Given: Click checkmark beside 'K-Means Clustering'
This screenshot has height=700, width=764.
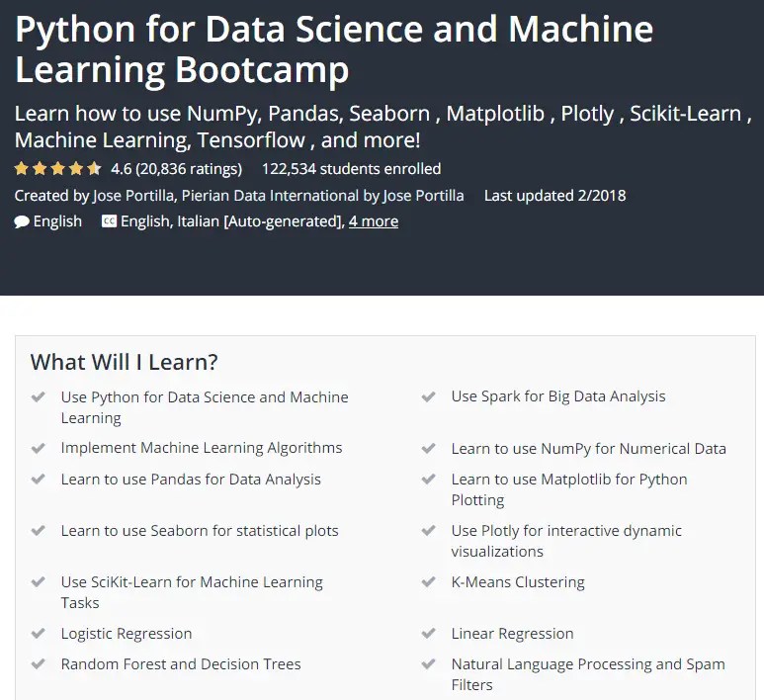Looking at the screenshot, I should pos(428,582).
